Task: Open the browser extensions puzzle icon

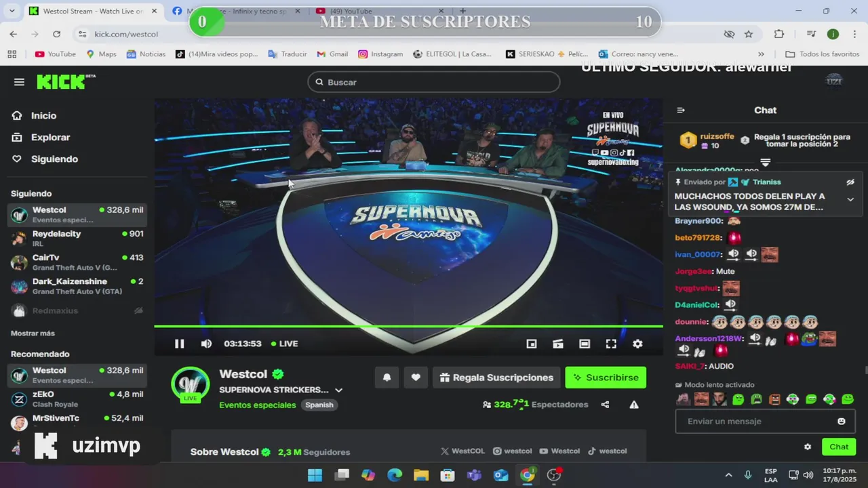Action: coord(779,34)
